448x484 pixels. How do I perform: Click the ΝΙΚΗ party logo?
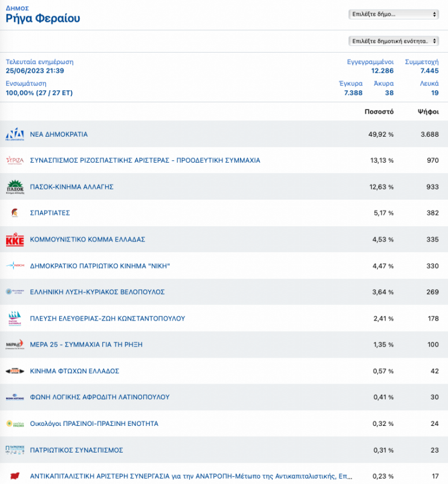tap(15, 266)
